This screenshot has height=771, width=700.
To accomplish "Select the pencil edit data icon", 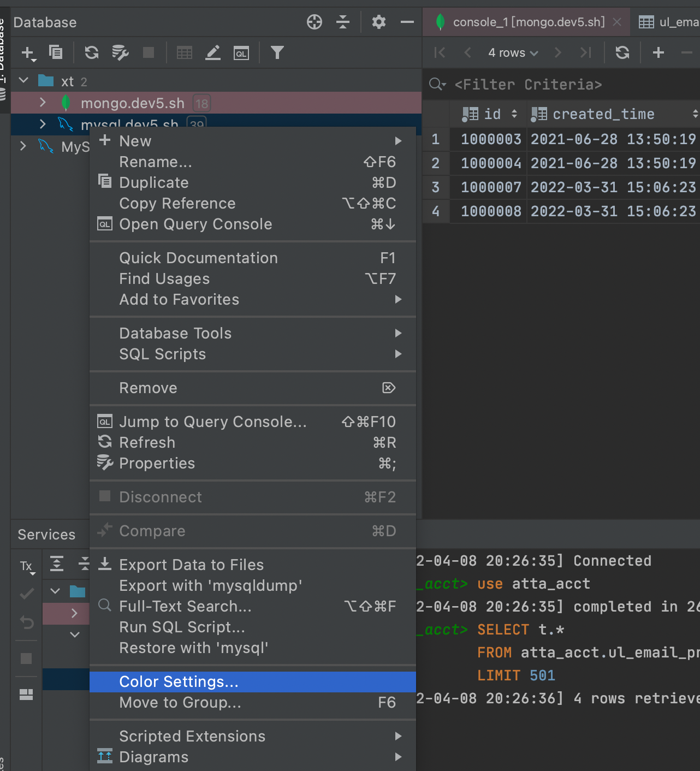I will point(213,52).
